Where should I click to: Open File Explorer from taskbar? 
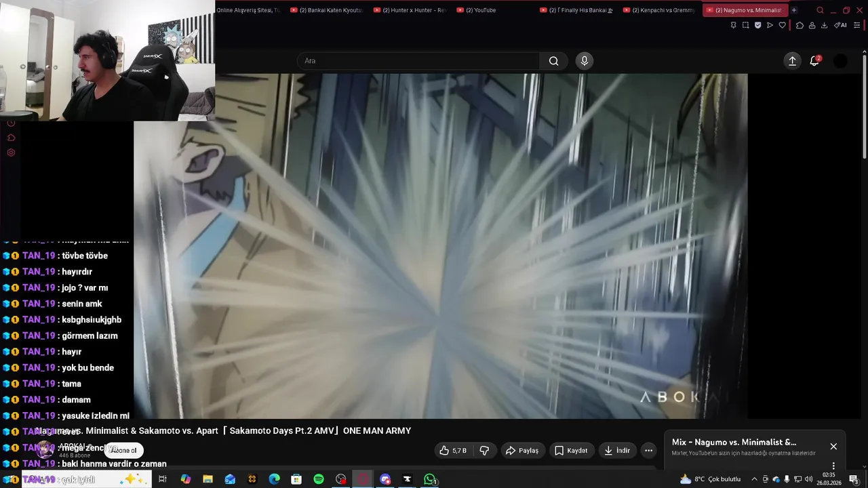(208, 479)
